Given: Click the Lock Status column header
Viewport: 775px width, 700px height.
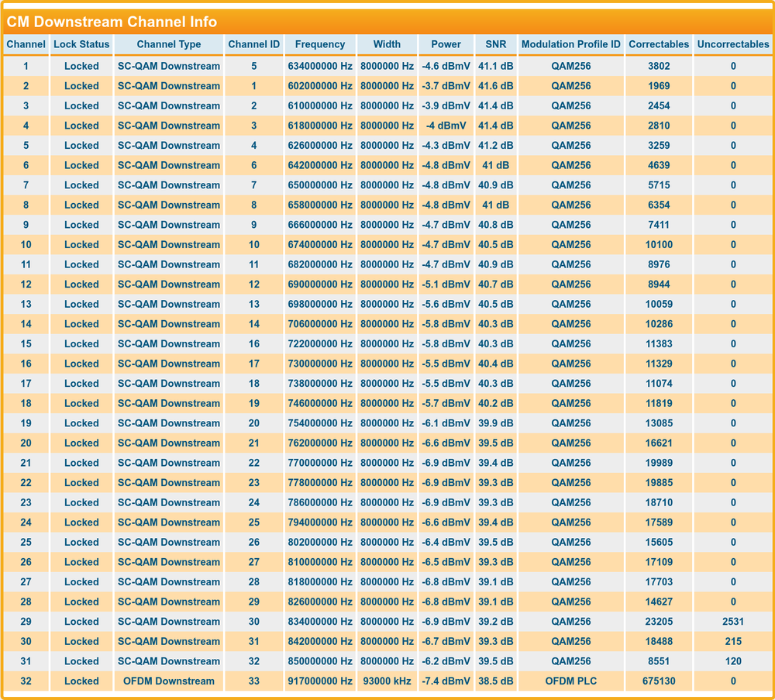Looking at the screenshot, I should coord(81,44).
